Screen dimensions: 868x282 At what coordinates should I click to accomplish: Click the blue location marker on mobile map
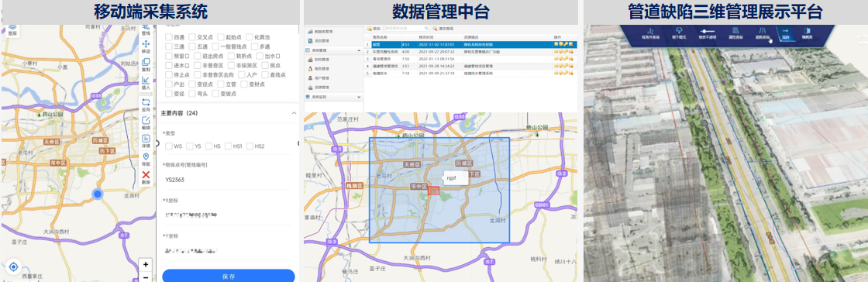(x=98, y=194)
